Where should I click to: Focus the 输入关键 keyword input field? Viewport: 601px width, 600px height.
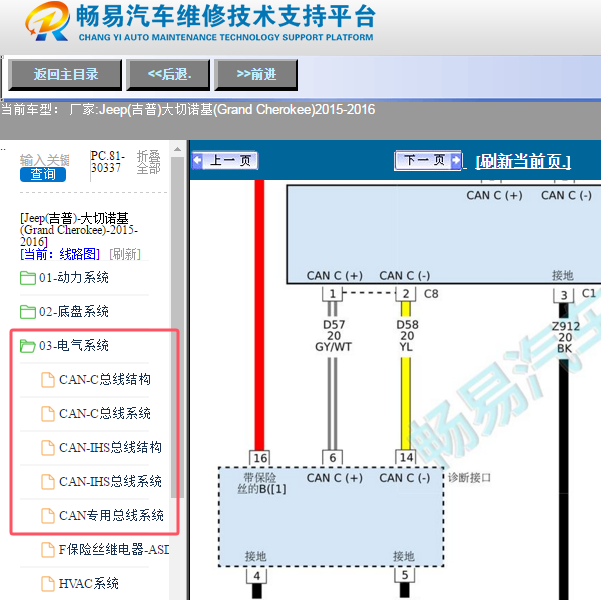[x=44, y=160]
